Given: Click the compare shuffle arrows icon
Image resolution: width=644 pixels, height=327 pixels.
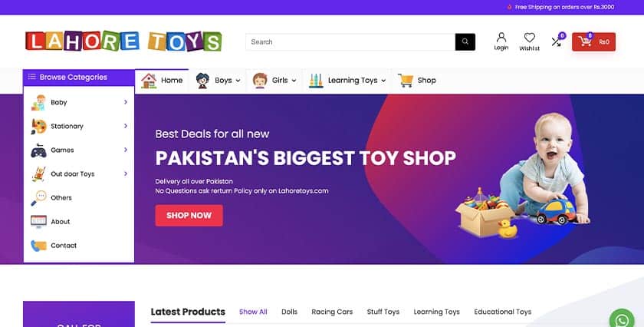Looking at the screenshot, I should tap(556, 41).
